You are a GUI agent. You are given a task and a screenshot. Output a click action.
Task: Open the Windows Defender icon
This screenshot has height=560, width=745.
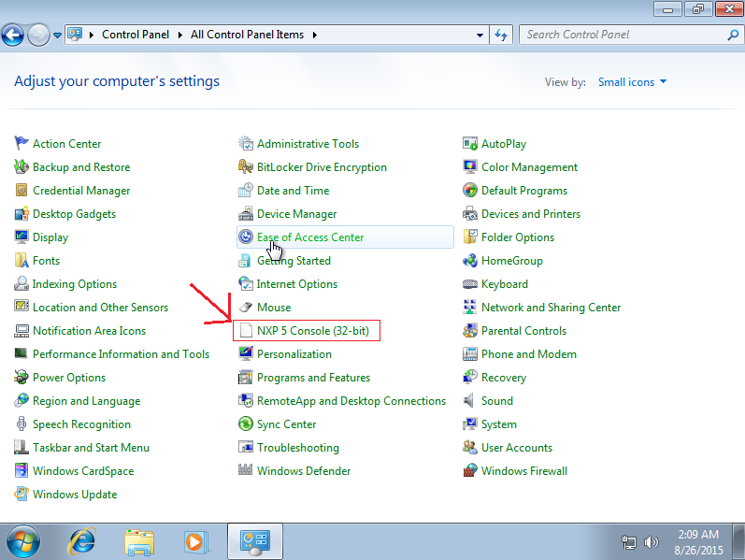[x=246, y=470]
